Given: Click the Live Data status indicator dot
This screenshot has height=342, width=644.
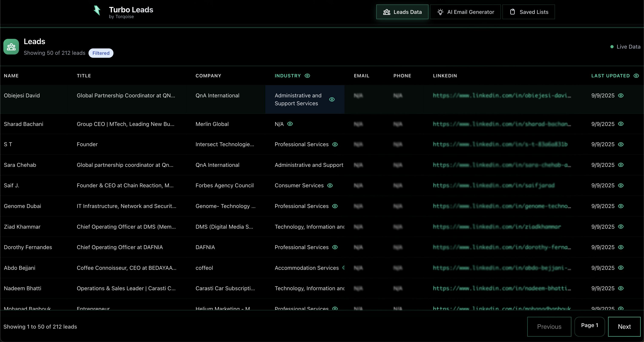Looking at the screenshot, I should 612,46.
